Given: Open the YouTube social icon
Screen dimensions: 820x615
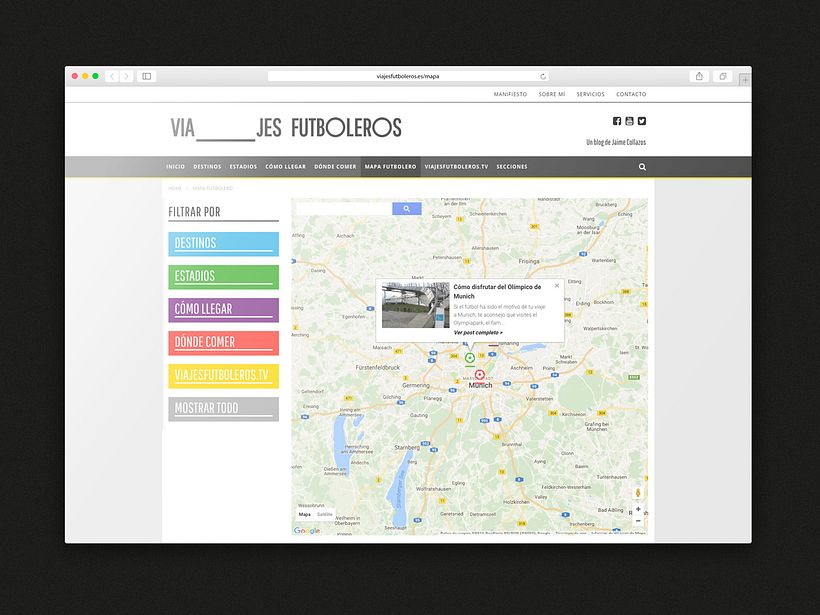Looking at the screenshot, I should click(629, 121).
